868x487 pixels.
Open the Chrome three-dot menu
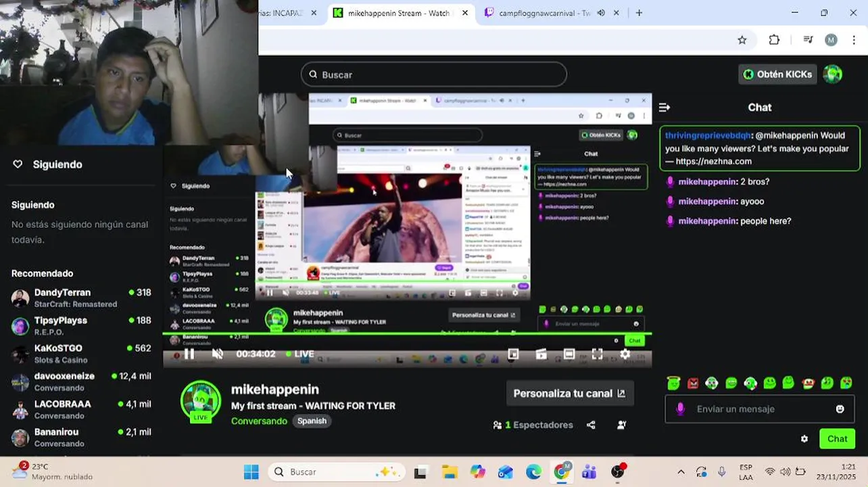853,40
